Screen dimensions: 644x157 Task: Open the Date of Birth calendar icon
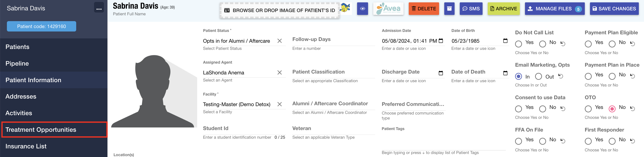pyautogui.click(x=505, y=41)
